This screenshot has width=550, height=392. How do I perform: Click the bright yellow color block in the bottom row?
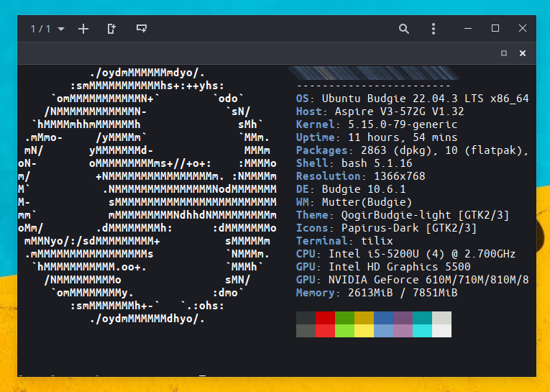point(364,331)
